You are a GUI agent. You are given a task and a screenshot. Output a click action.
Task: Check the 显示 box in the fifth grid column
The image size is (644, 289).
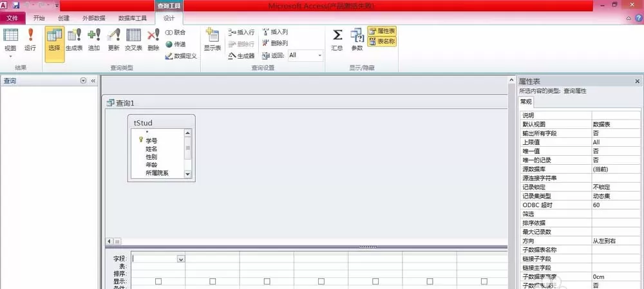click(375, 281)
